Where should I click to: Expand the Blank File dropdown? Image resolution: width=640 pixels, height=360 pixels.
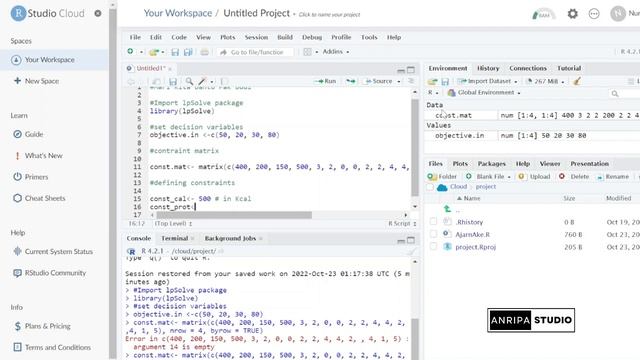pyautogui.click(x=509, y=177)
